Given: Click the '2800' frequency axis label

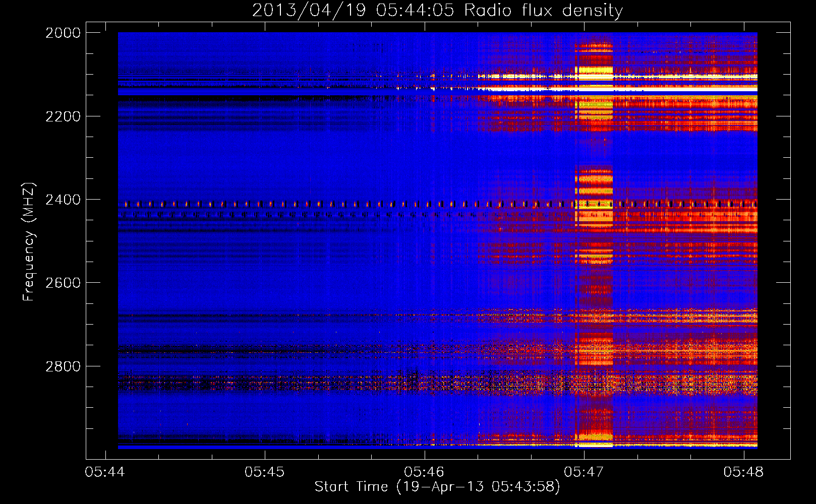Looking at the screenshot, I should pos(63,366).
